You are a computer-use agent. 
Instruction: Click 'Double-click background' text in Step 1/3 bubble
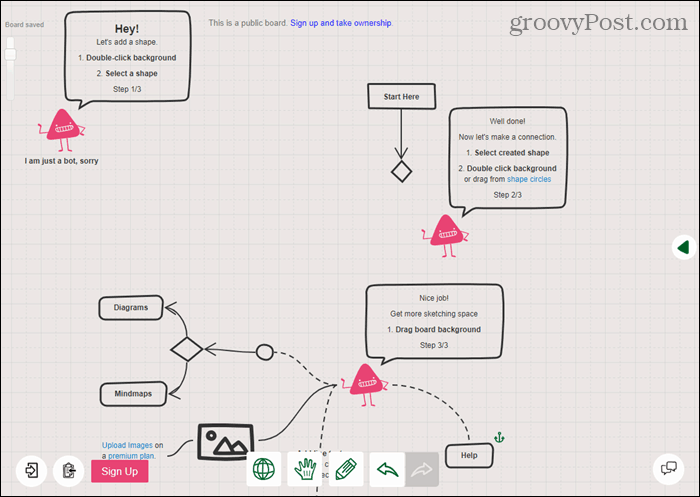pos(131,58)
